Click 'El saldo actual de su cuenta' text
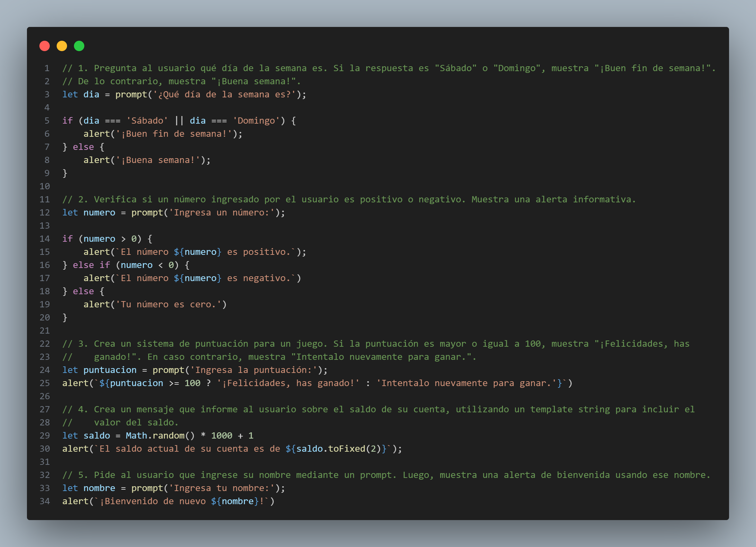The image size is (756, 547). (x=174, y=449)
